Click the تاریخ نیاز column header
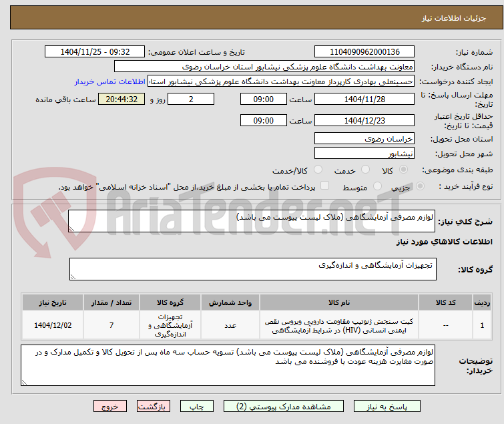This screenshot has height=424, width=504. [53, 302]
